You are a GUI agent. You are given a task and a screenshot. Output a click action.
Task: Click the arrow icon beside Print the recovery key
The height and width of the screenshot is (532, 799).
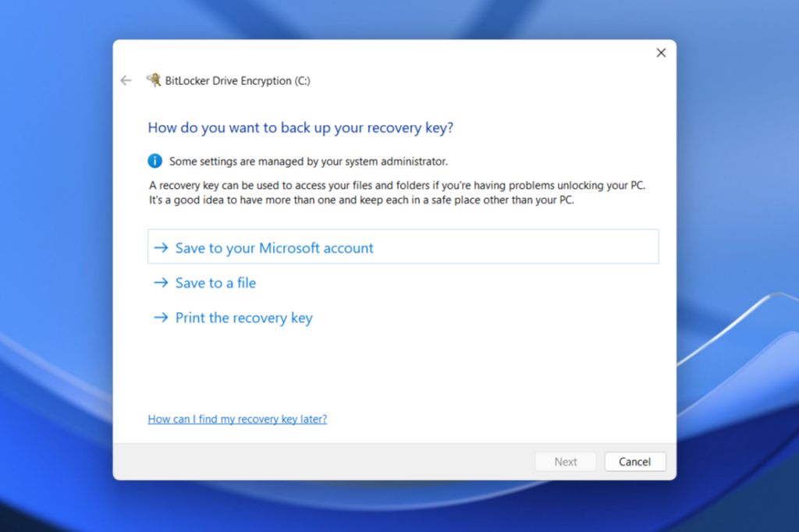click(x=162, y=318)
